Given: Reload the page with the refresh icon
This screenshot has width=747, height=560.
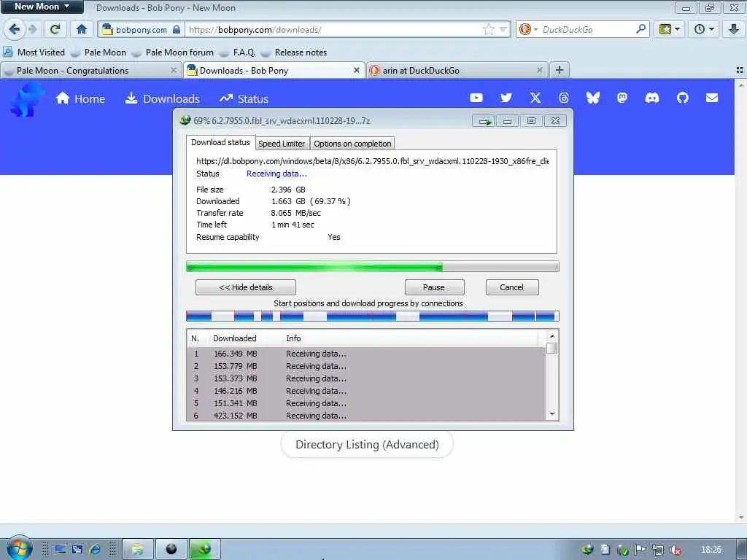Looking at the screenshot, I should click(55, 29).
